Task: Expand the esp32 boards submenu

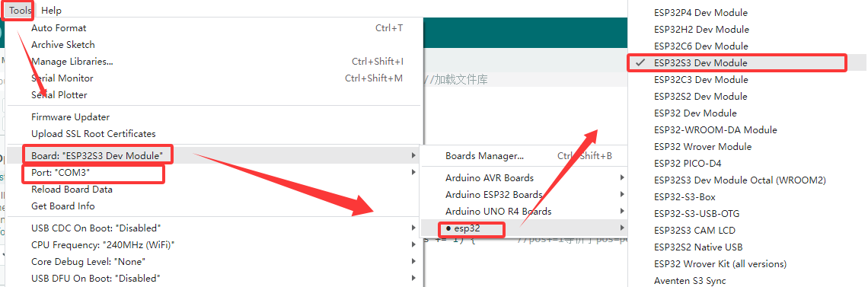Action: point(525,228)
